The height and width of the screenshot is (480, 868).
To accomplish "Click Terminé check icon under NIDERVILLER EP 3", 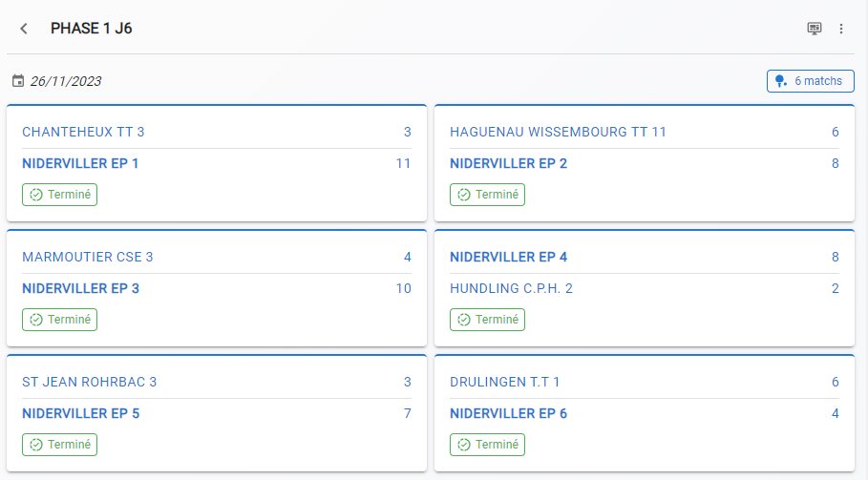I will [36, 320].
